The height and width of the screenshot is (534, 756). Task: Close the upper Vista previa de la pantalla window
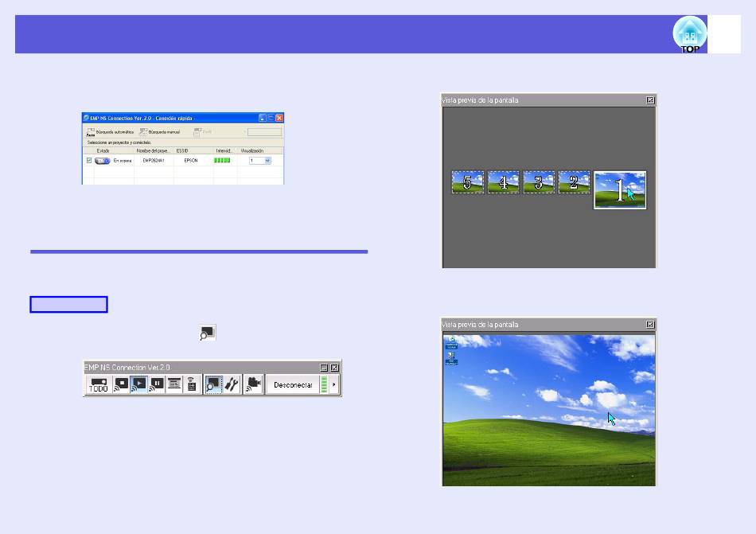pyautogui.click(x=650, y=100)
